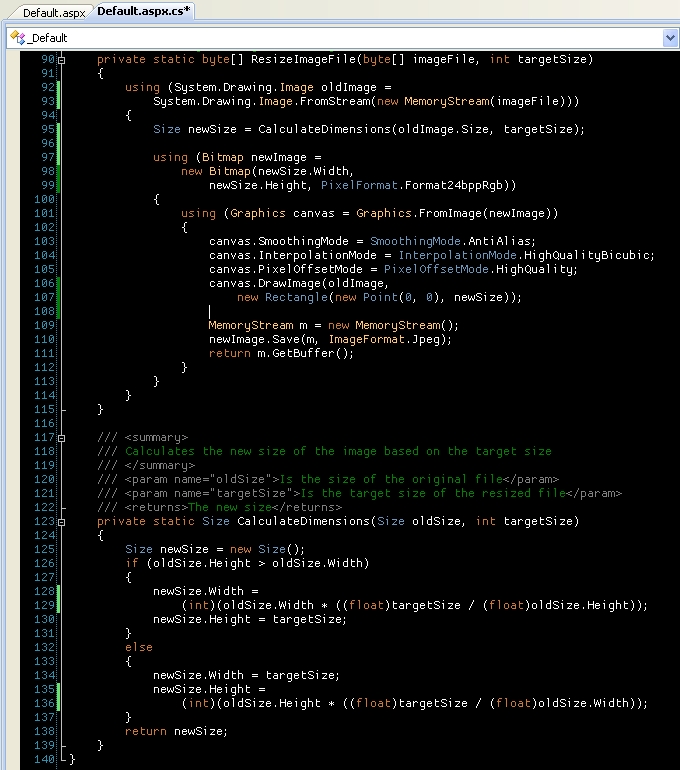Click 'canvas.DrawImage(oldImage,' on line 106
The width and height of the screenshot is (680, 770).
tap(299, 283)
